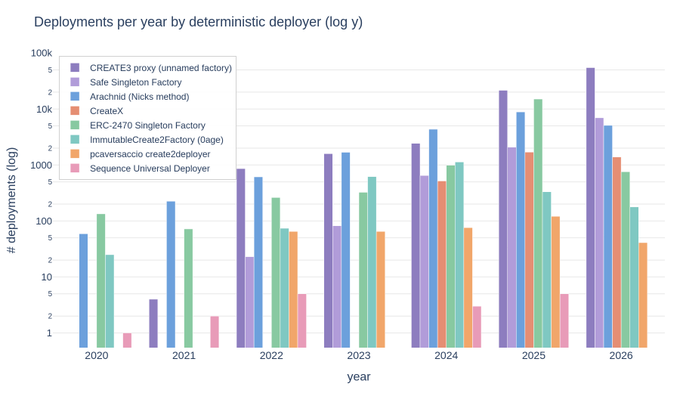
Task: Hide the CreateX trace via legend label
Action: 106,111
